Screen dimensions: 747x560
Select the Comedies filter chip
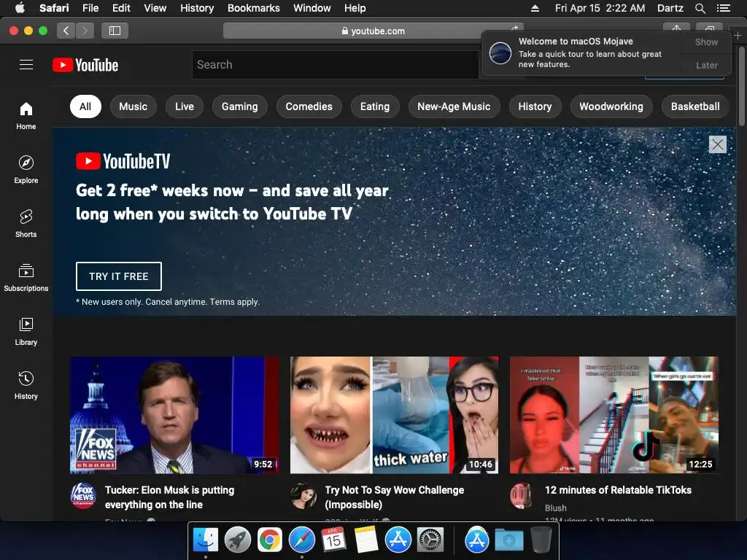[309, 106]
